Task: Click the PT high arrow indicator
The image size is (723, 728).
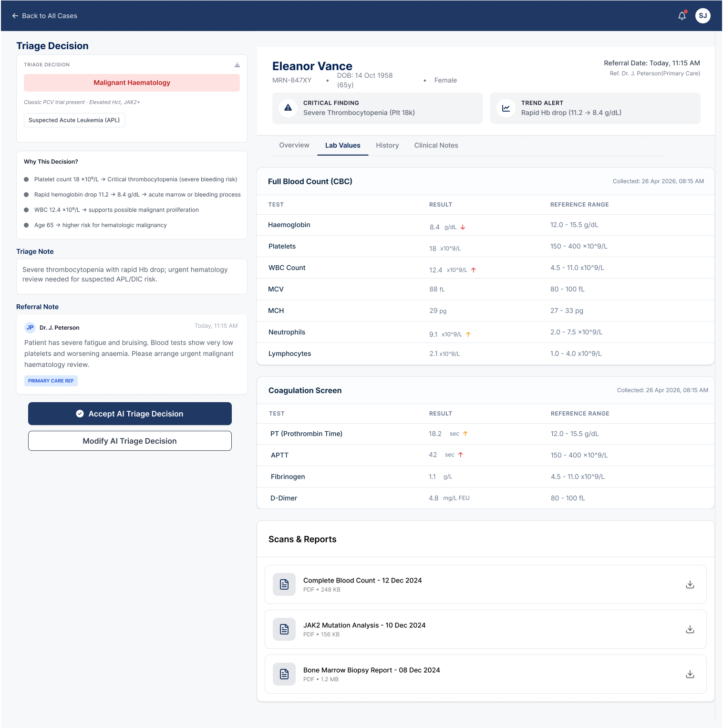Action: coord(465,434)
